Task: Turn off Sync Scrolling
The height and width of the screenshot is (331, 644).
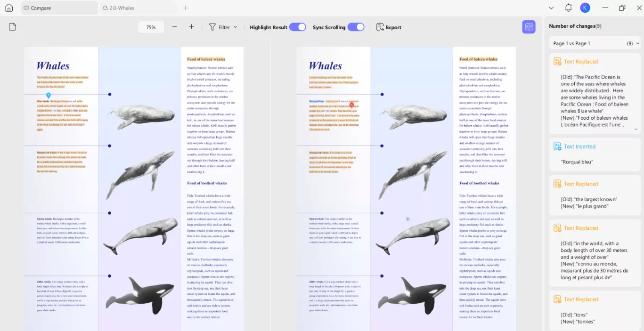Action: point(356,27)
